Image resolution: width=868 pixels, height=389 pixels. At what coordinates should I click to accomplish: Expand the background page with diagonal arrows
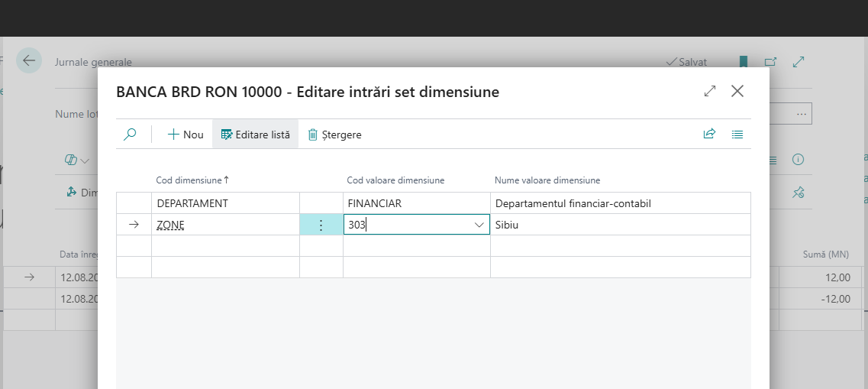tap(799, 62)
